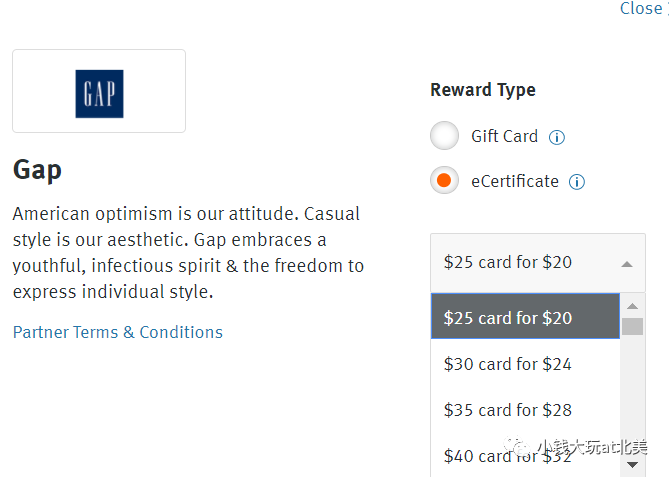The height and width of the screenshot is (477, 669).
Task: Click the dropdown caret arrow icon
Action: [627, 265]
